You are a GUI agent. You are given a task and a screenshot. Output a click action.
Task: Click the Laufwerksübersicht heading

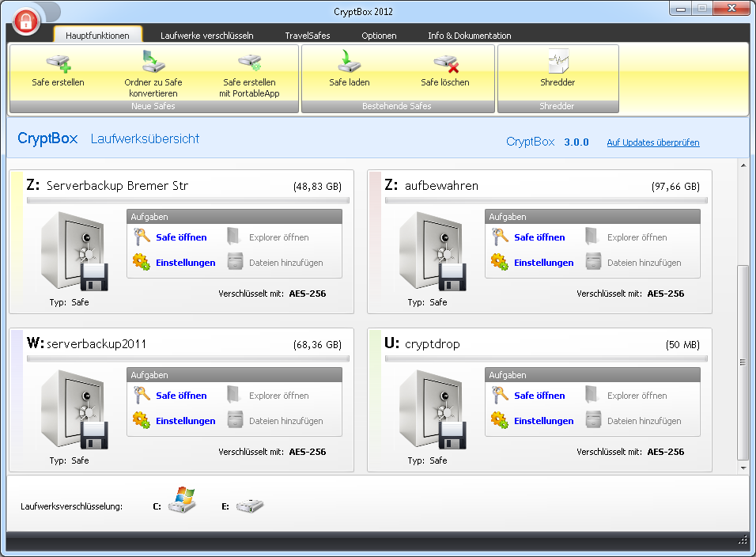point(145,139)
